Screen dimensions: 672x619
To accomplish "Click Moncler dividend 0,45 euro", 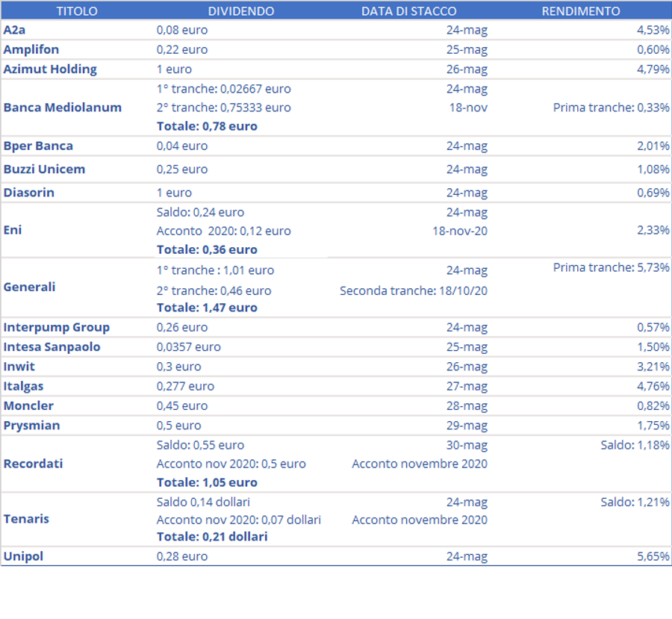I will point(182,406).
